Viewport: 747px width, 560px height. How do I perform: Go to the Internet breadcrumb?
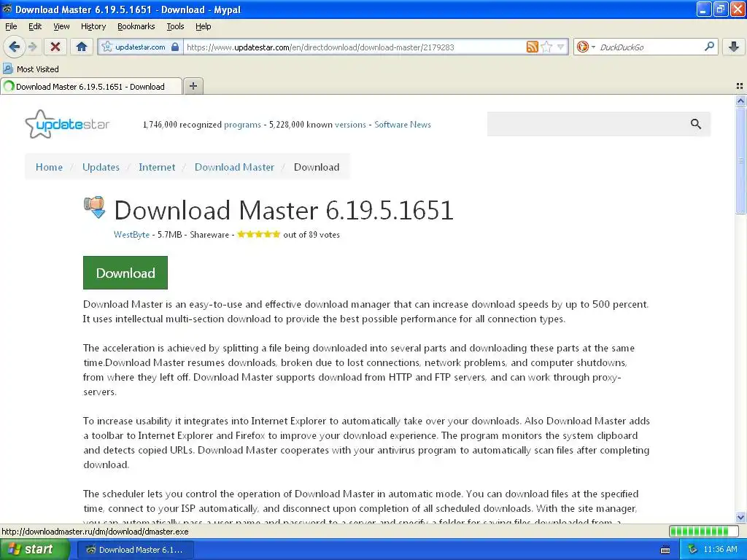point(157,167)
